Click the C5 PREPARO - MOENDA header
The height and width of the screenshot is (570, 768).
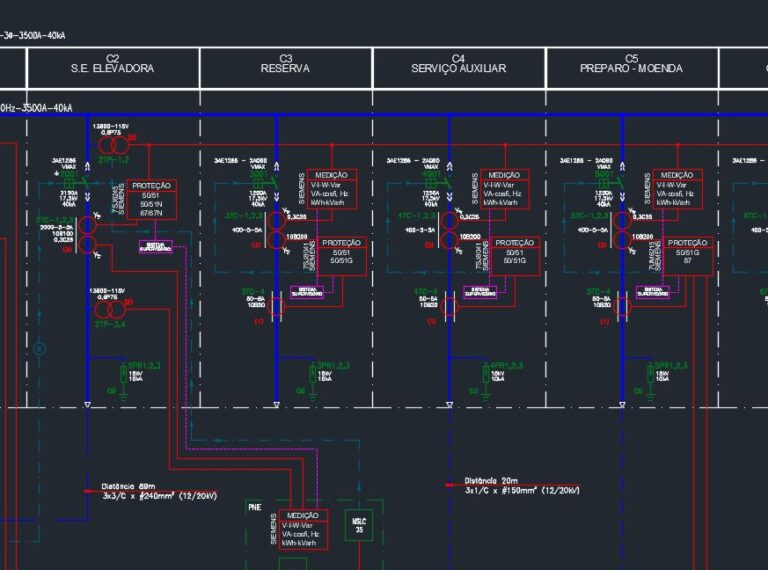[632, 65]
